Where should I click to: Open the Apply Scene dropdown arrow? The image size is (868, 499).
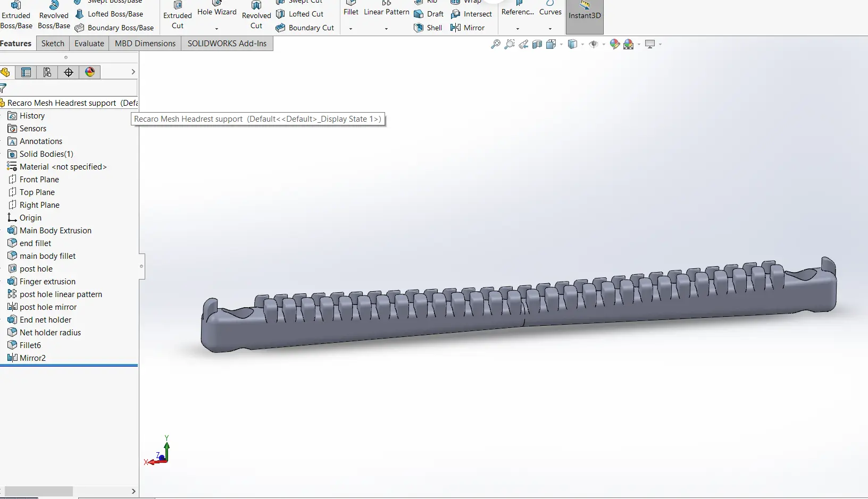(x=639, y=44)
